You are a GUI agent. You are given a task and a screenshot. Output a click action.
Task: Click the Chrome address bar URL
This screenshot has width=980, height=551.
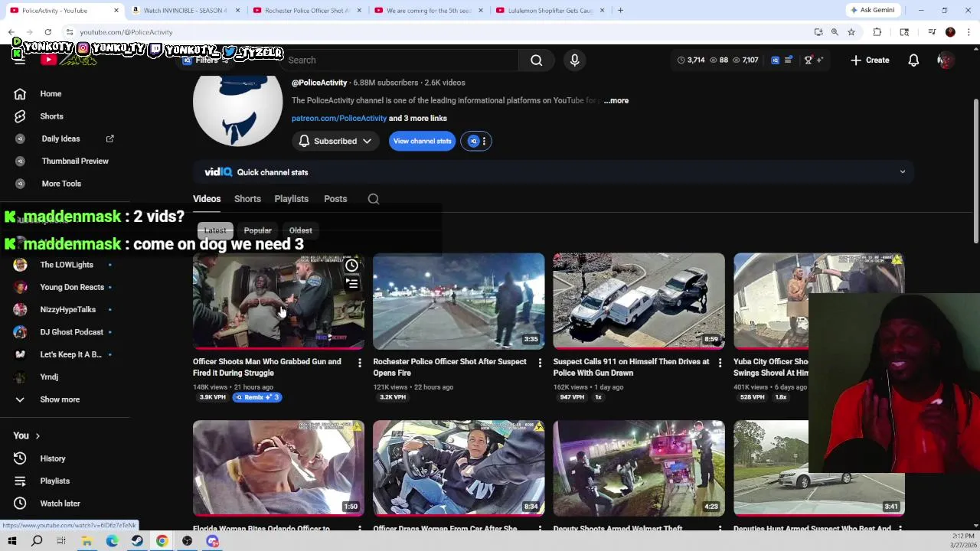tap(126, 32)
